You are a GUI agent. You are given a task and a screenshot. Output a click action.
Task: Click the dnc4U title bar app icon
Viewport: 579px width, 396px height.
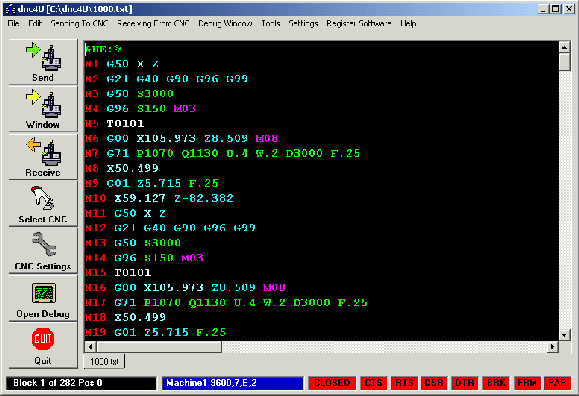10,9
